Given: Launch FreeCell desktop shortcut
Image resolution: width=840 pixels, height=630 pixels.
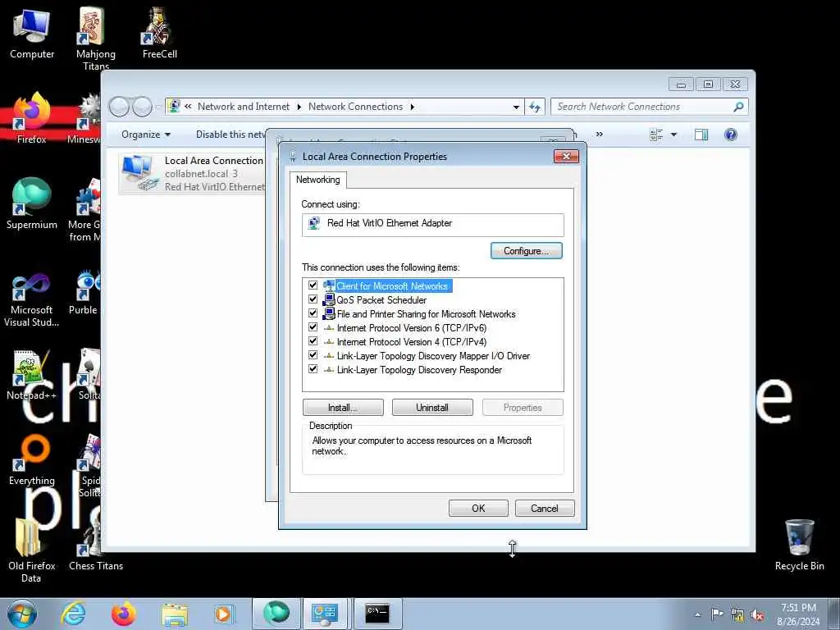Looking at the screenshot, I should point(160,33).
